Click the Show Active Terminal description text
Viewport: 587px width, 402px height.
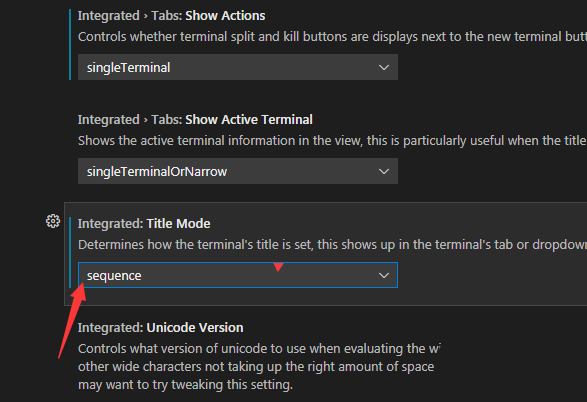tap(332, 141)
